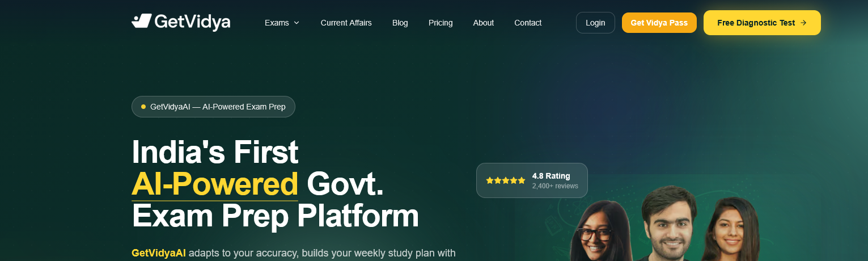Start the Free Diagnostic Test
Image resolution: width=868 pixels, height=261 pixels.
point(762,23)
